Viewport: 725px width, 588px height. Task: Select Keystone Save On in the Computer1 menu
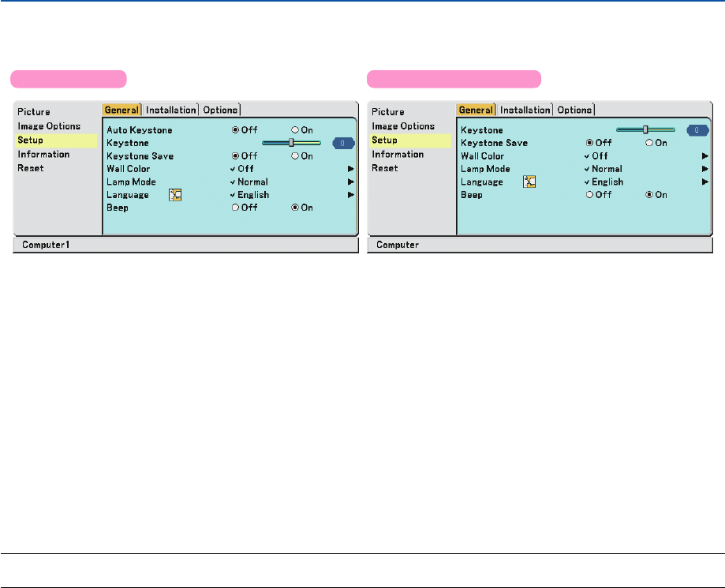302,156
